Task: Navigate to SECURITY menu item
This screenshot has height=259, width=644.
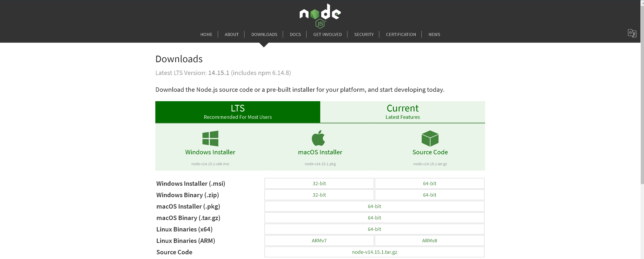Action: 363,34
